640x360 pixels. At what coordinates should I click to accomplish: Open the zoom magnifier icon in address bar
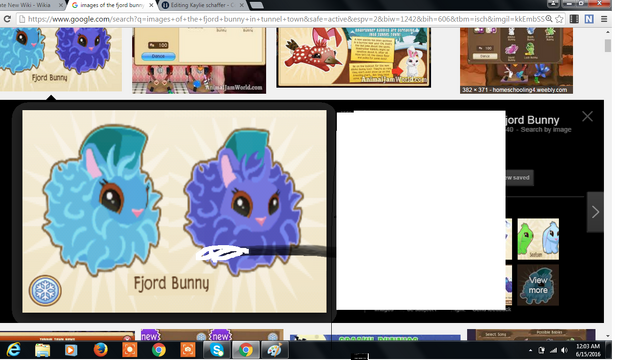549,19
